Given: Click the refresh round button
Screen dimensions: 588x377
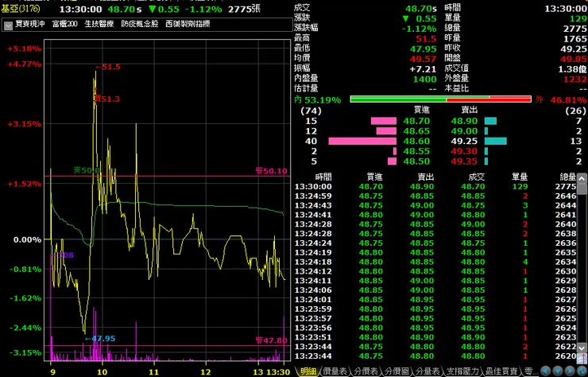Looking at the screenshot, I should (x=581, y=371).
